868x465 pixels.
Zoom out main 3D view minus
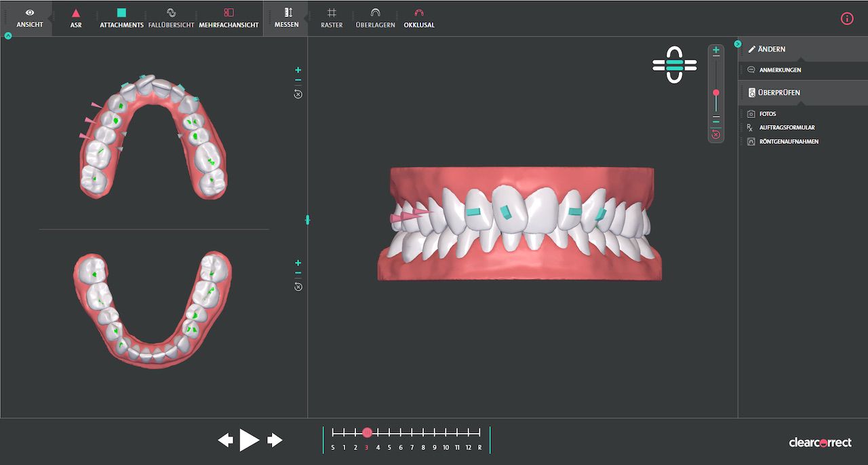(x=716, y=122)
